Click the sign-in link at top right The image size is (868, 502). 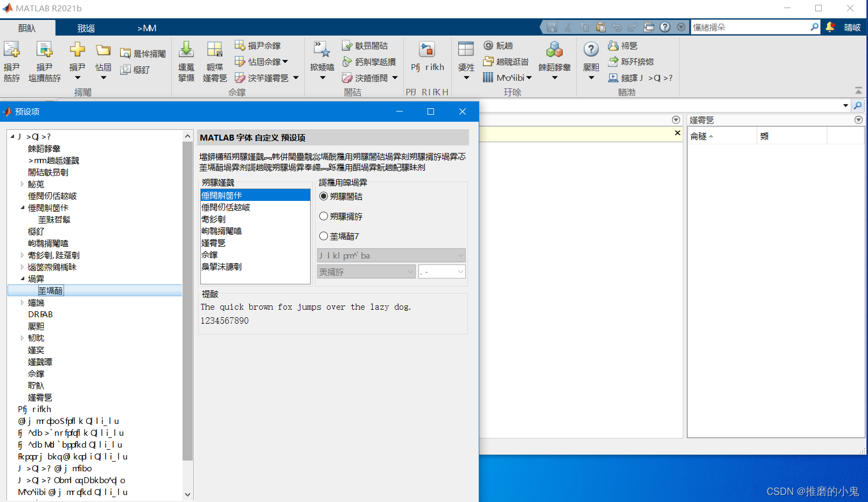click(x=852, y=27)
